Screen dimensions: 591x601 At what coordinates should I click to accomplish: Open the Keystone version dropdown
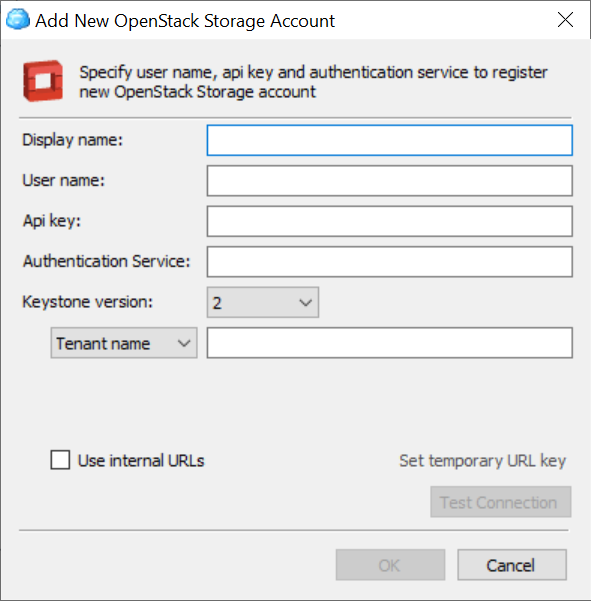point(263,302)
